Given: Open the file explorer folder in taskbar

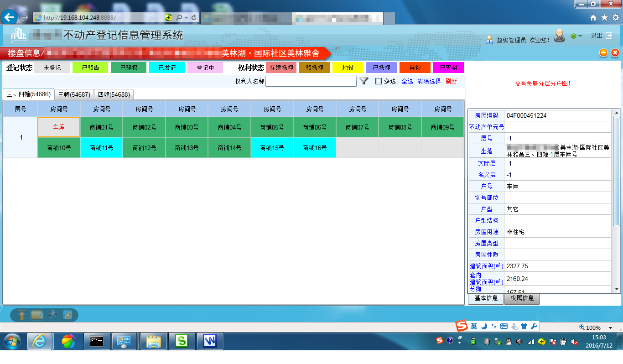Looking at the screenshot, I should [154, 341].
